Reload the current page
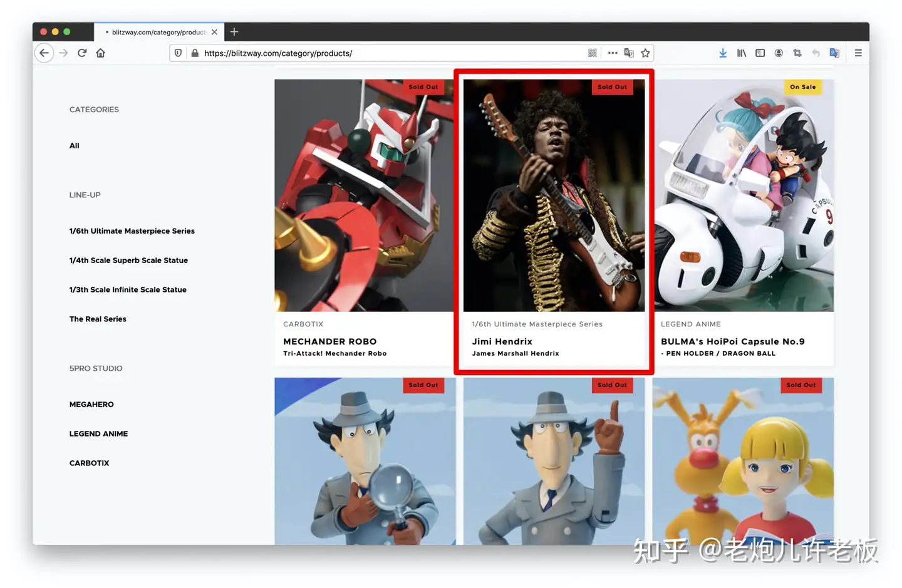 [x=82, y=53]
